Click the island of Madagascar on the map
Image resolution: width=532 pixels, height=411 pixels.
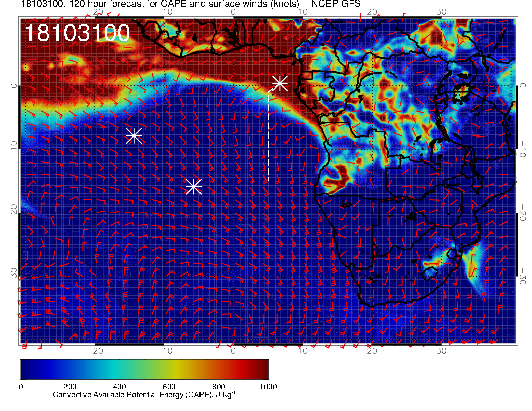pyautogui.click(x=476, y=262)
